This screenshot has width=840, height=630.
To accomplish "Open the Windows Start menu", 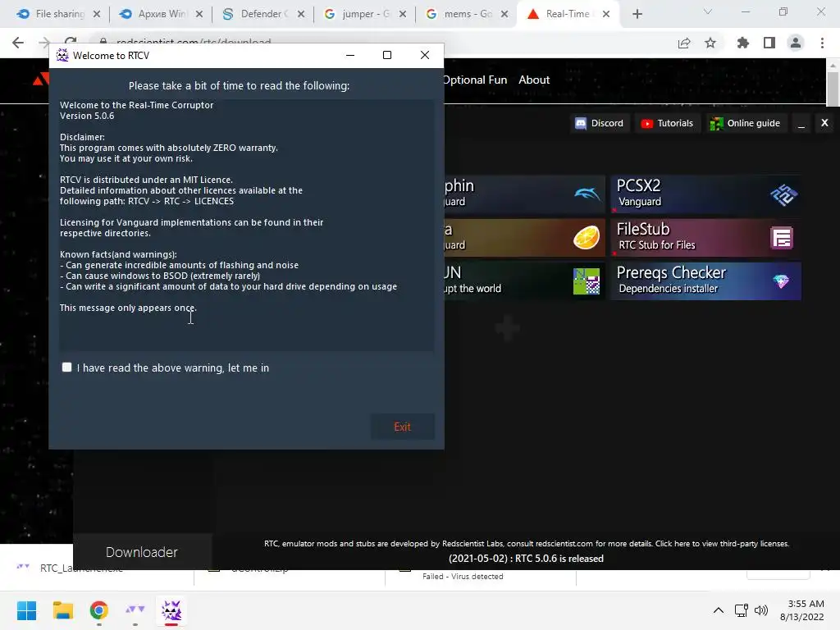I will [26, 610].
